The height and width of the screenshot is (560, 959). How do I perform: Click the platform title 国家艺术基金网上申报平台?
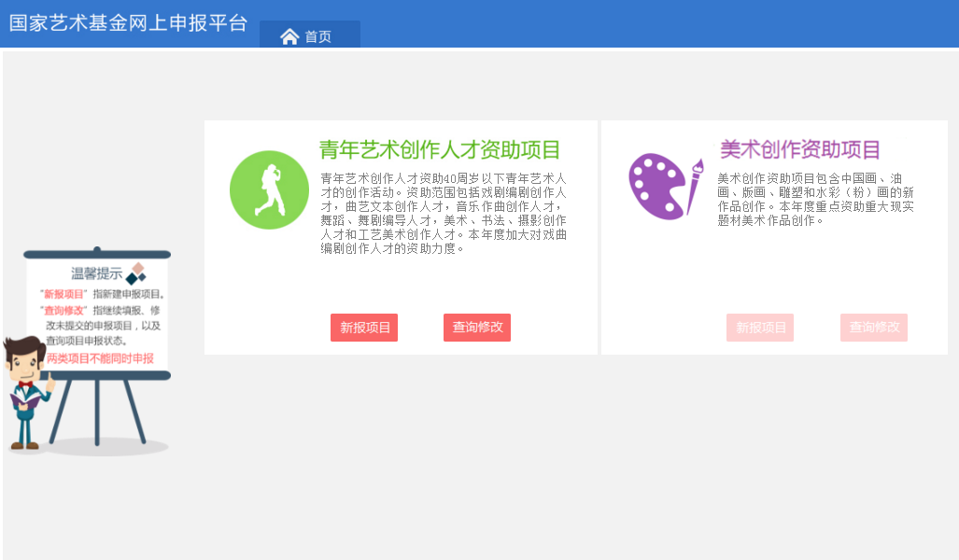pos(128,23)
